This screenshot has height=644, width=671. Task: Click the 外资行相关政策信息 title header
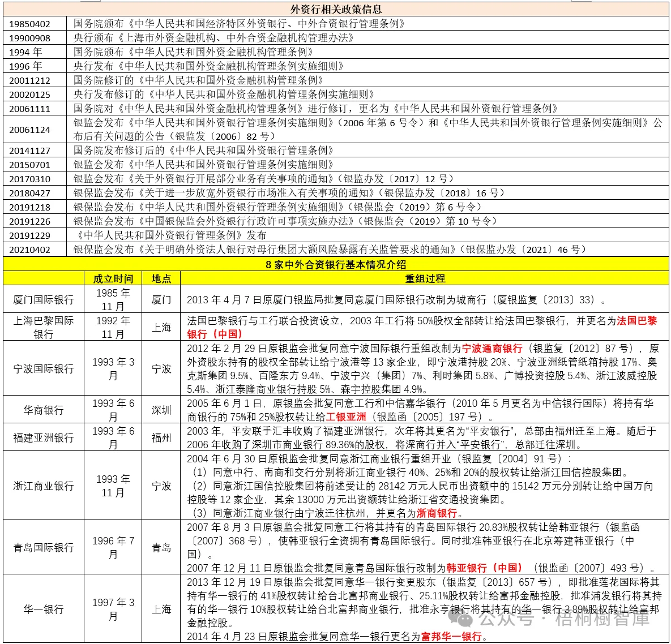pos(336,9)
